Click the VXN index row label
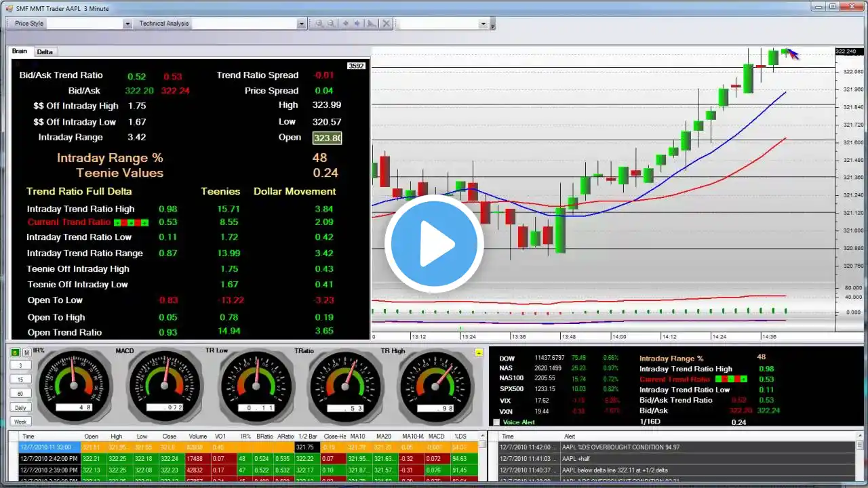Image resolution: width=868 pixels, height=488 pixels. click(x=506, y=411)
